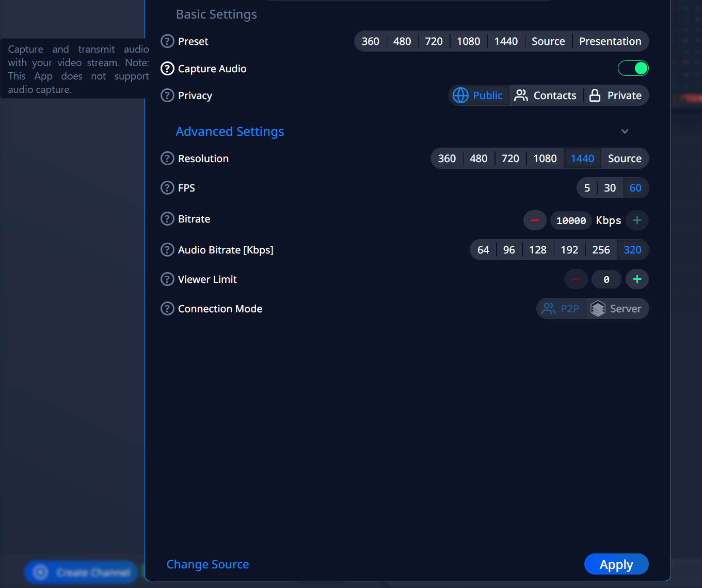Click the bitrate value field showing 10000
Screen dimensions: 702x588
571,220
